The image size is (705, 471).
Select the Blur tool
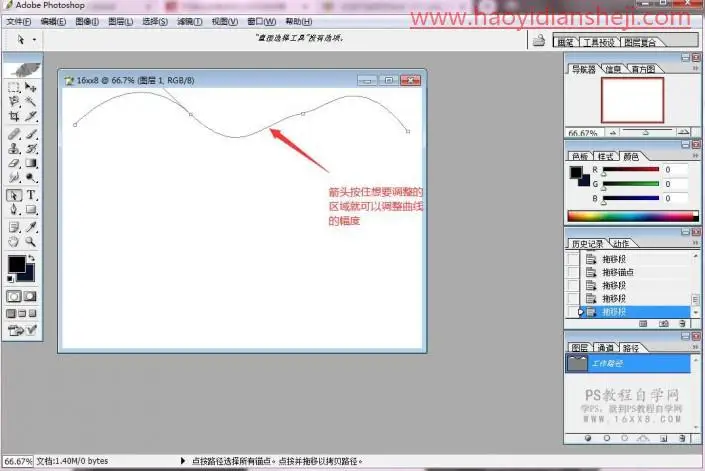click(x=13, y=178)
